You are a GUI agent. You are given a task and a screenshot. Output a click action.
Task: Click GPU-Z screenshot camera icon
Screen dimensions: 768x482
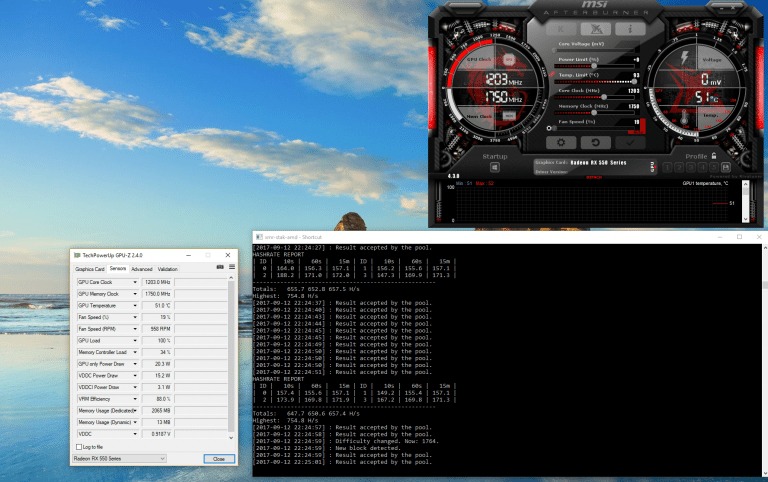[220, 268]
